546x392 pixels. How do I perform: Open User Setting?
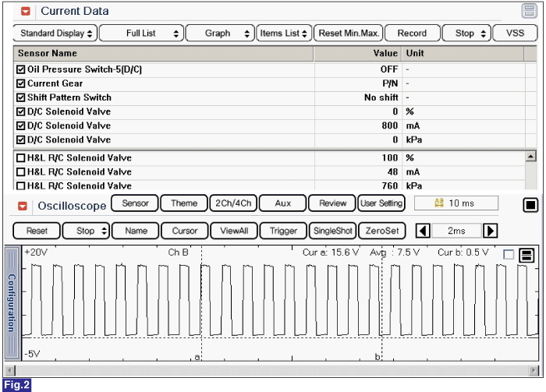(381, 203)
